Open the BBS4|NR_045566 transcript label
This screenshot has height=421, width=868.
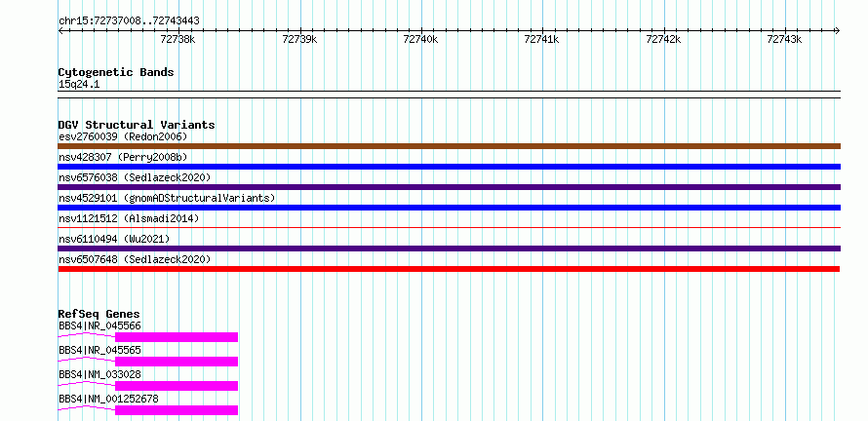99,325
